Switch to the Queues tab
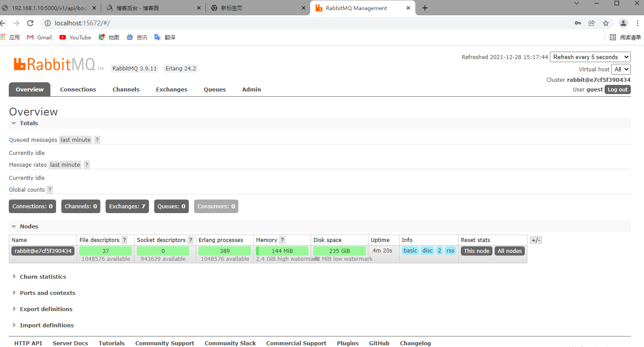 click(215, 89)
